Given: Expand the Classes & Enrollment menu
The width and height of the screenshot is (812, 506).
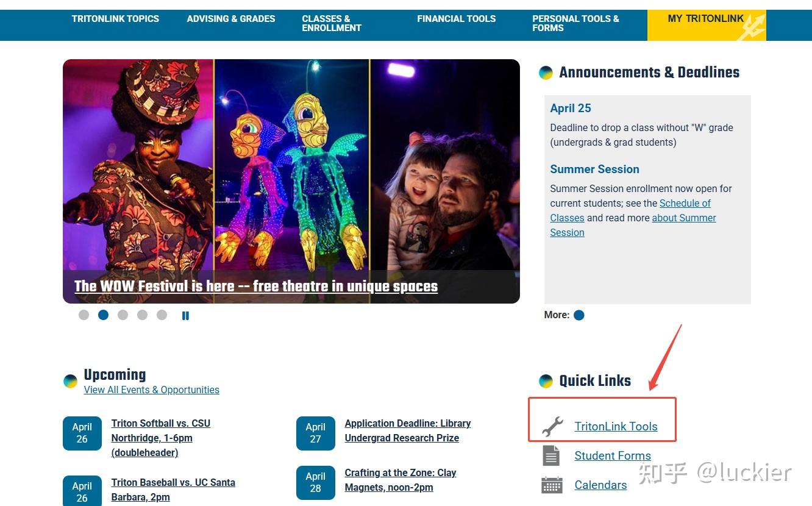Looking at the screenshot, I should point(332,23).
